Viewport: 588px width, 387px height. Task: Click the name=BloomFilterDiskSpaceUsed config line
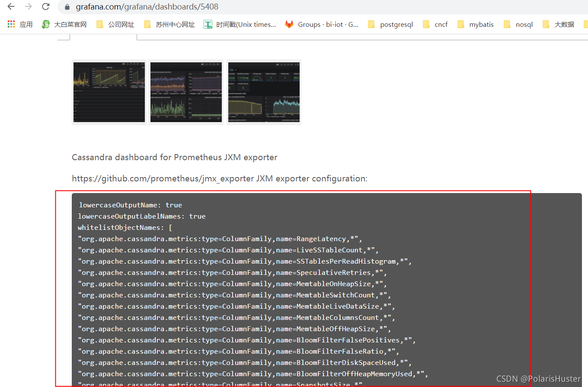pyautogui.click(x=245, y=363)
